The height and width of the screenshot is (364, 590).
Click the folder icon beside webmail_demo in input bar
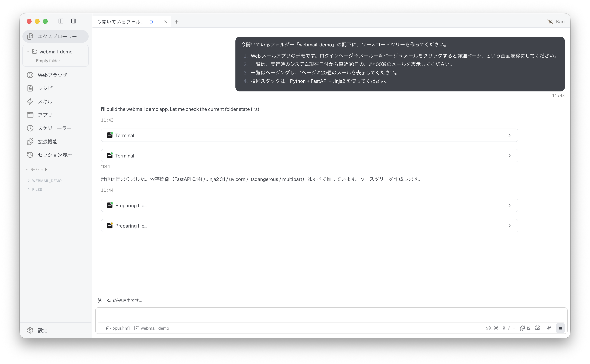tap(136, 328)
